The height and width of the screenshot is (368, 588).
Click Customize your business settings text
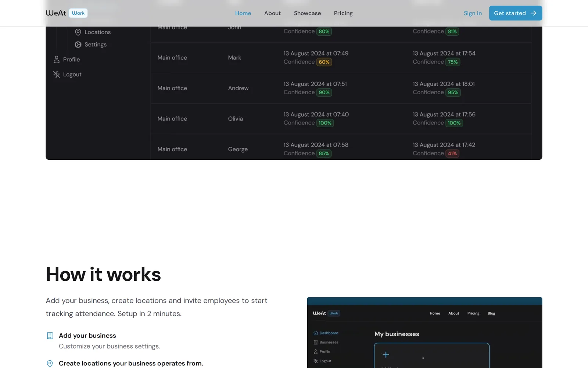110,346
